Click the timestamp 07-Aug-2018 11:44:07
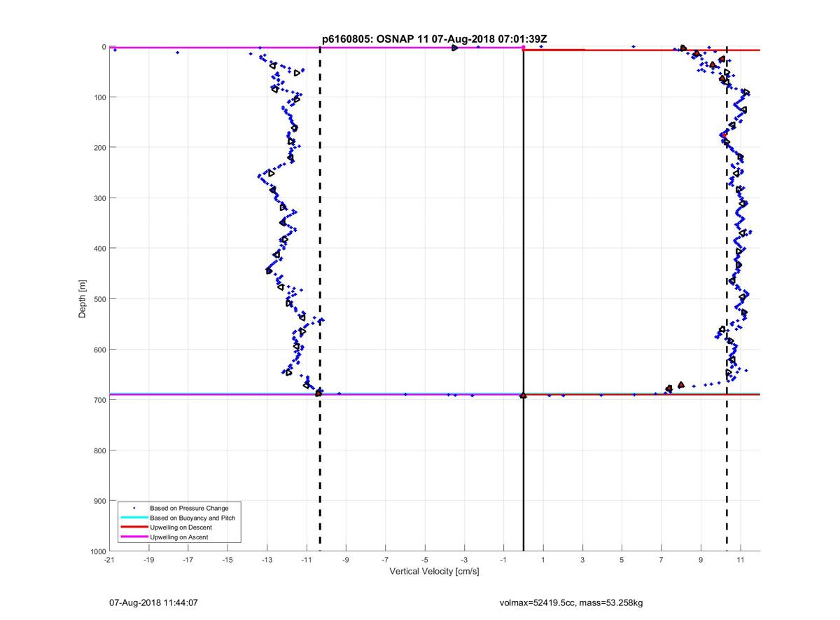The image size is (840, 620). [x=153, y=602]
